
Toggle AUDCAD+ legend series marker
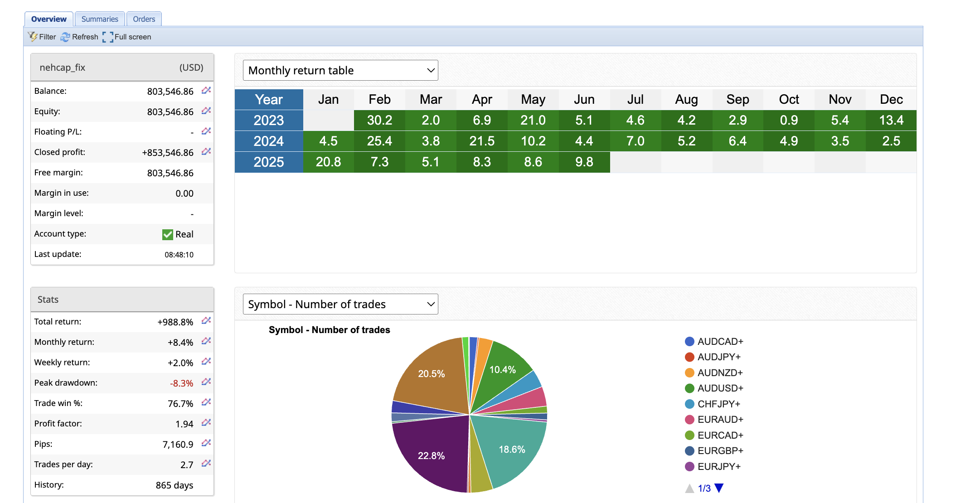pos(689,342)
